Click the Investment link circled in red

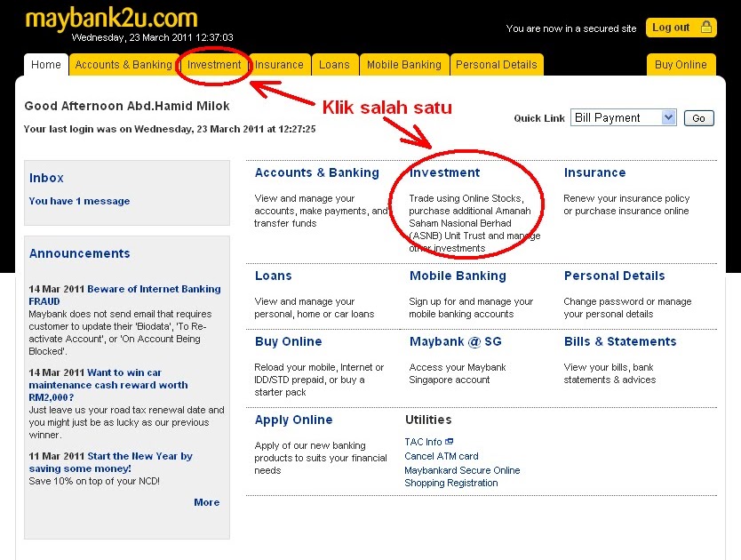coord(444,172)
